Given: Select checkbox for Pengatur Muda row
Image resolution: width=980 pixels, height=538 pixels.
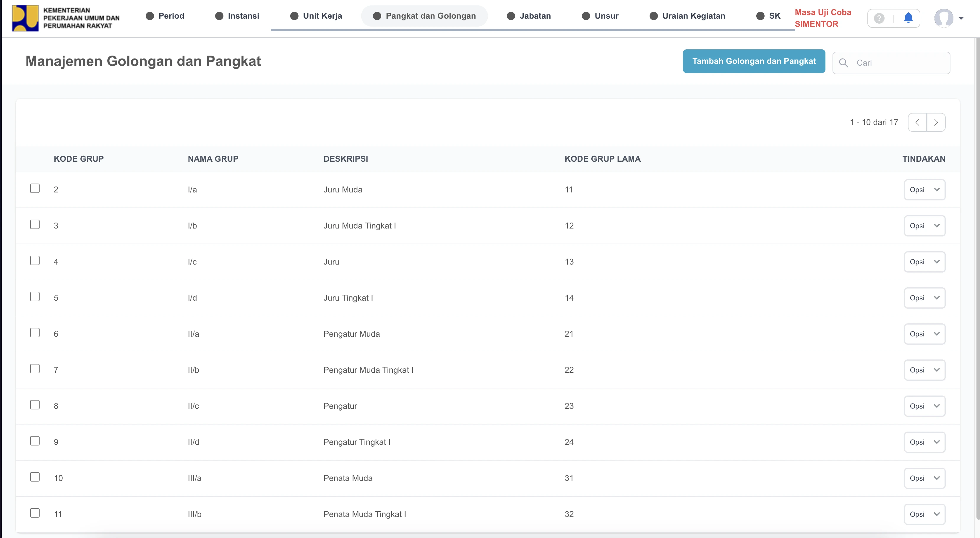Looking at the screenshot, I should point(35,333).
